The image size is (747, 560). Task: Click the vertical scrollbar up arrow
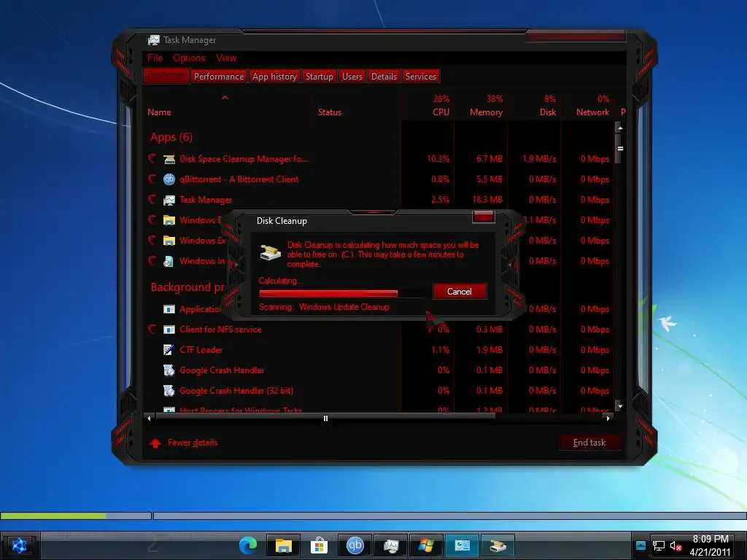620,128
